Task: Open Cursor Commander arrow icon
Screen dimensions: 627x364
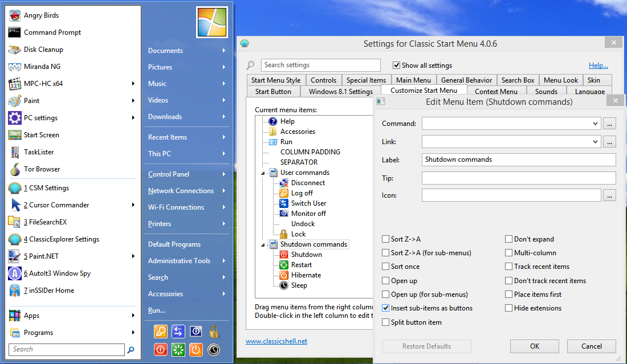Action: coord(15,205)
